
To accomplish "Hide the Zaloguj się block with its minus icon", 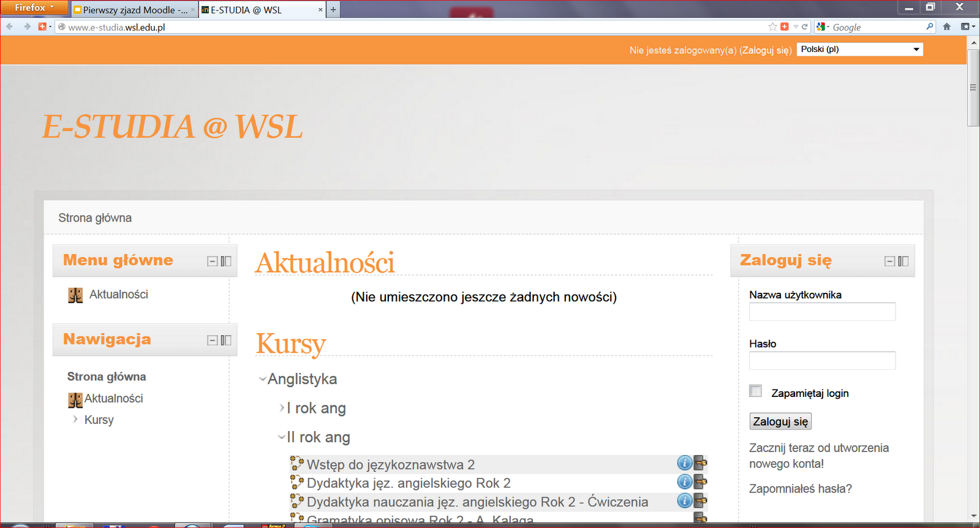I will point(890,261).
